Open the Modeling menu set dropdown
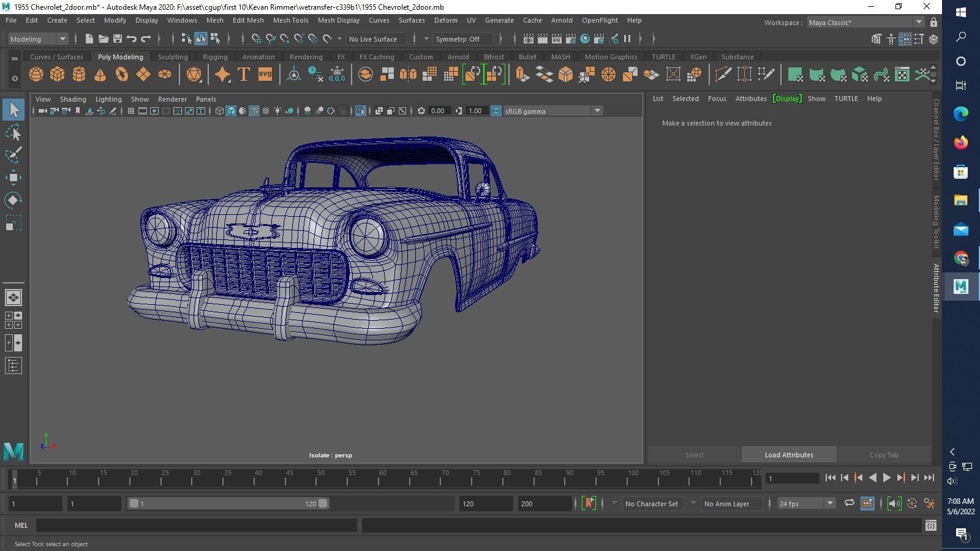 click(x=38, y=39)
